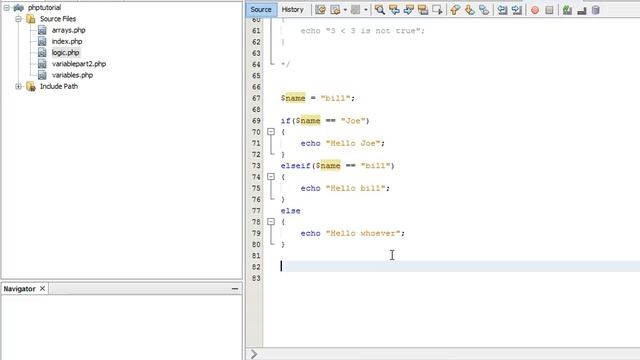Switch to the Source view tab
This screenshot has height=360, width=640.
[261, 9]
